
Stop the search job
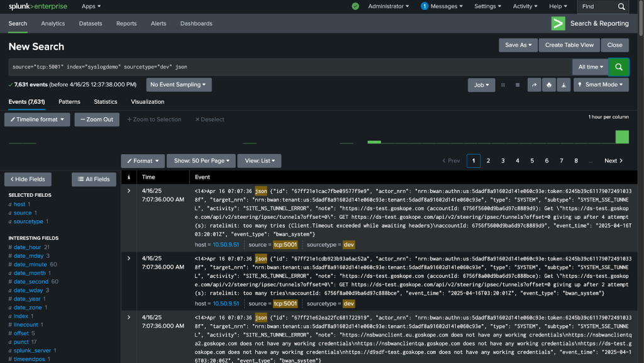518,85
